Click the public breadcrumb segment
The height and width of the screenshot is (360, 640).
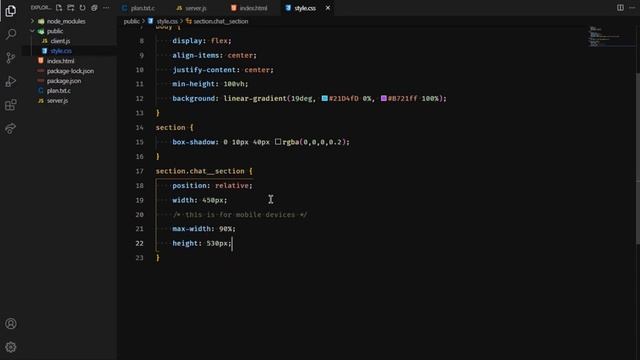coord(131,21)
